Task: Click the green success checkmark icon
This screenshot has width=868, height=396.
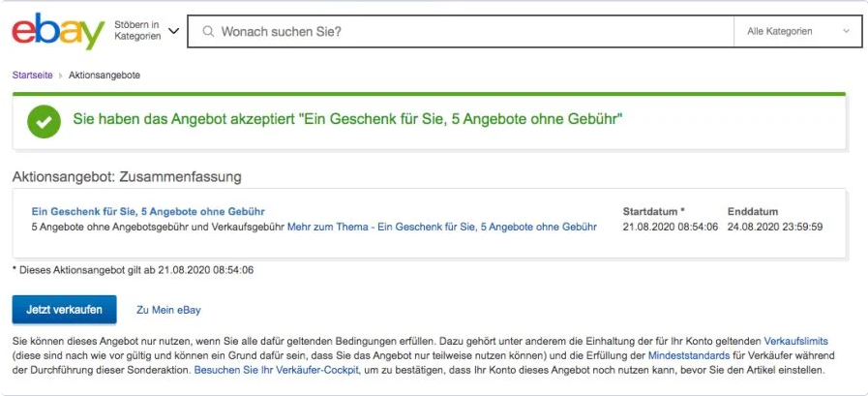Action: [x=43, y=120]
